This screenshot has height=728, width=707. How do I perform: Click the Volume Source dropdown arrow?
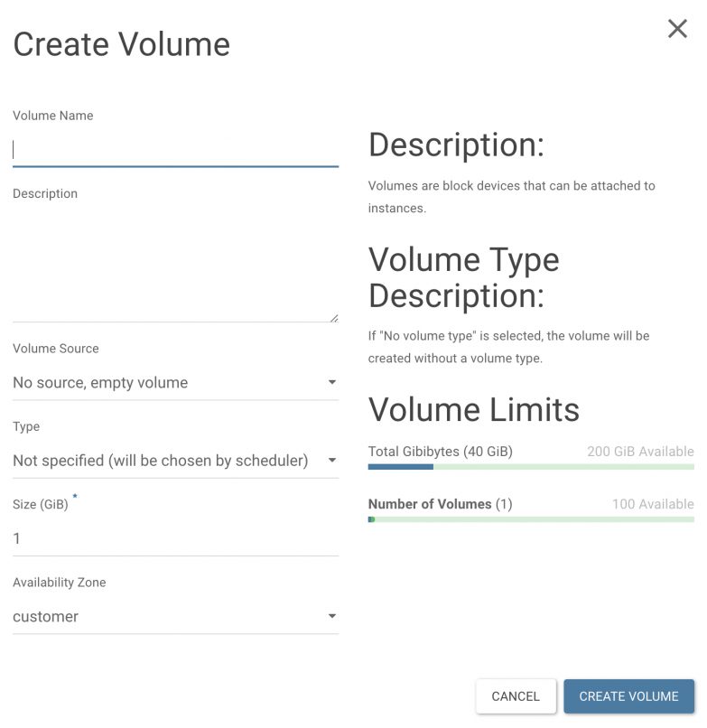click(x=331, y=383)
